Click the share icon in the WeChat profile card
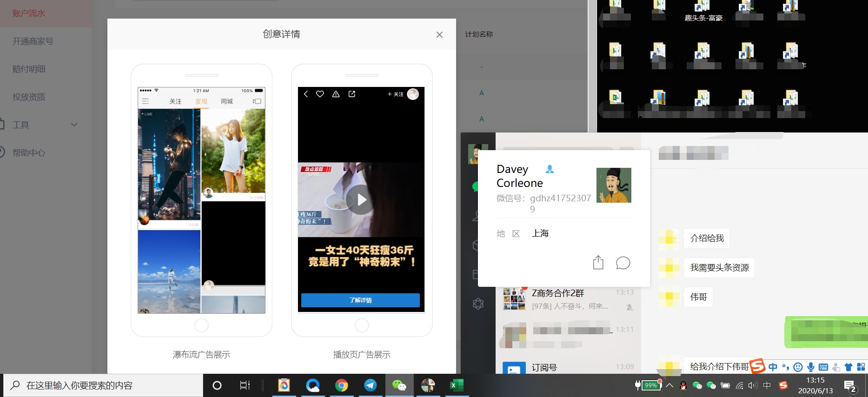 (598, 263)
